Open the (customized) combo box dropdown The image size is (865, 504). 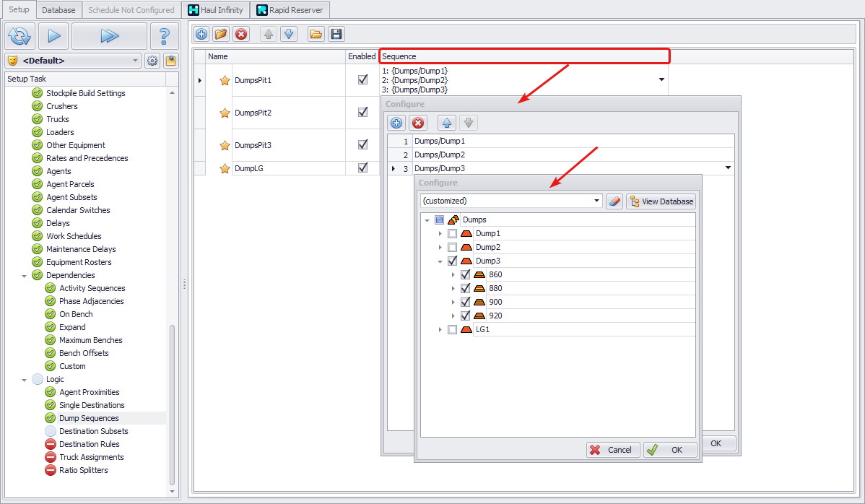pyautogui.click(x=596, y=201)
